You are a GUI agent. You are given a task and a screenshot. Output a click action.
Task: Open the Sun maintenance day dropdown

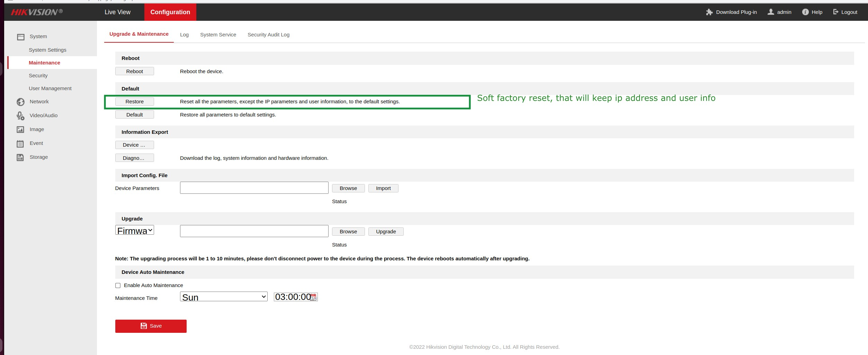coord(224,297)
